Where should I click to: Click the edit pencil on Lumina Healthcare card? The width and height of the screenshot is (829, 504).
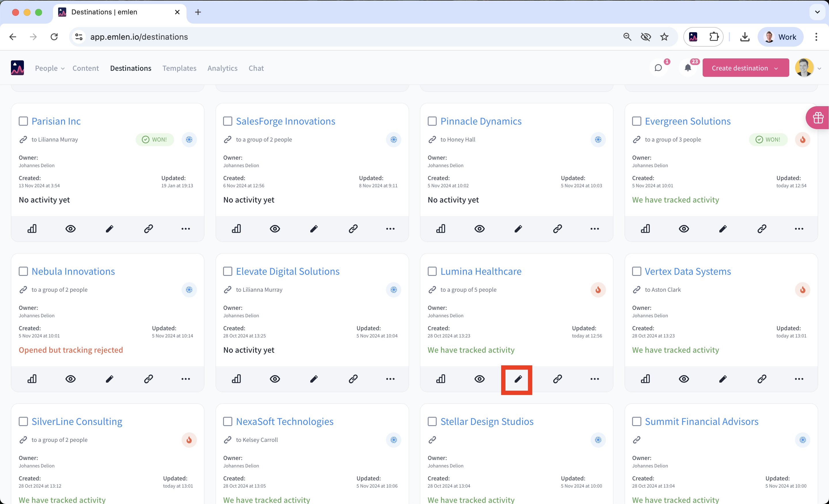518,379
